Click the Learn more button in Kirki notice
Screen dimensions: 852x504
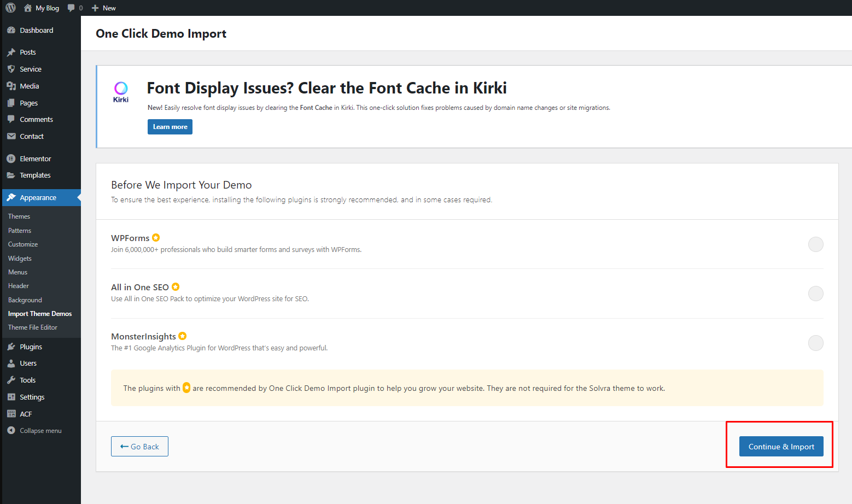click(x=170, y=127)
